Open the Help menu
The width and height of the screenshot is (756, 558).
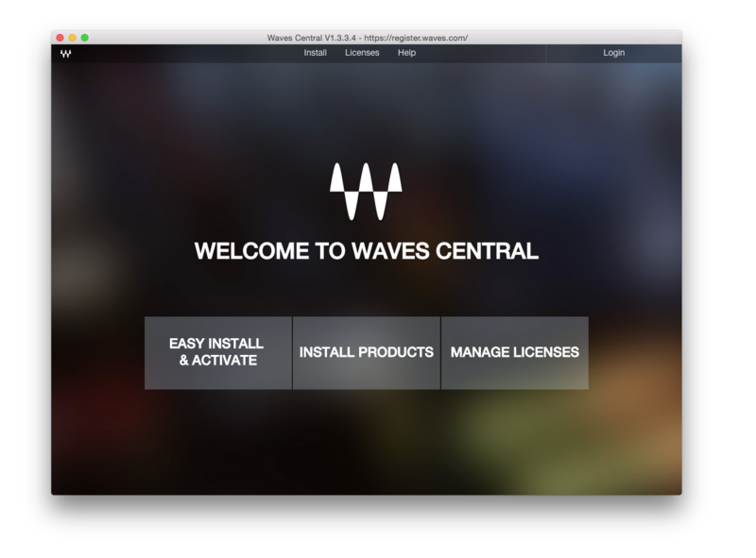pos(406,53)
